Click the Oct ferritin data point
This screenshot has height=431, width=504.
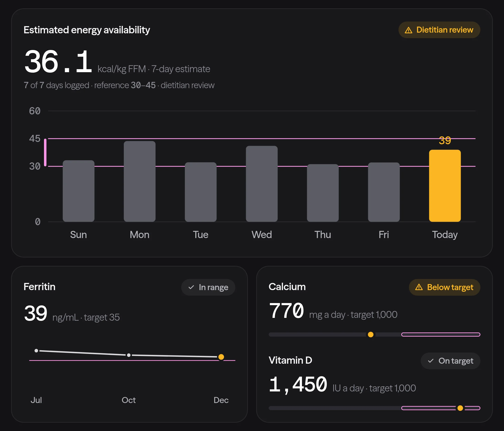pos(129,355)
